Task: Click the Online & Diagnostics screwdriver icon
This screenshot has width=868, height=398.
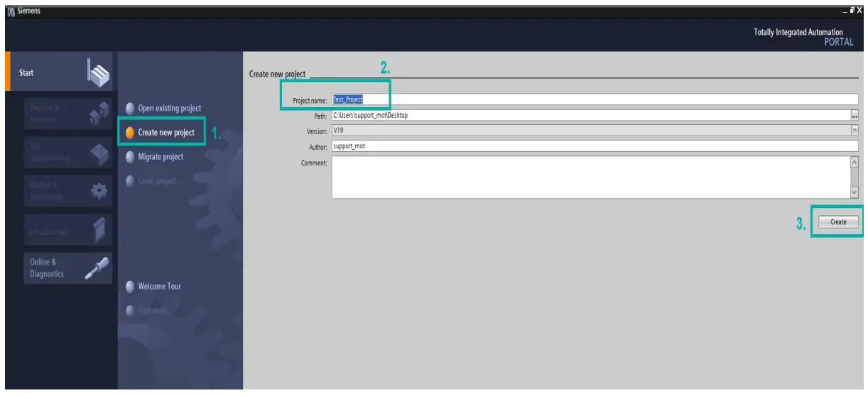Action: (x=97, y=268)
